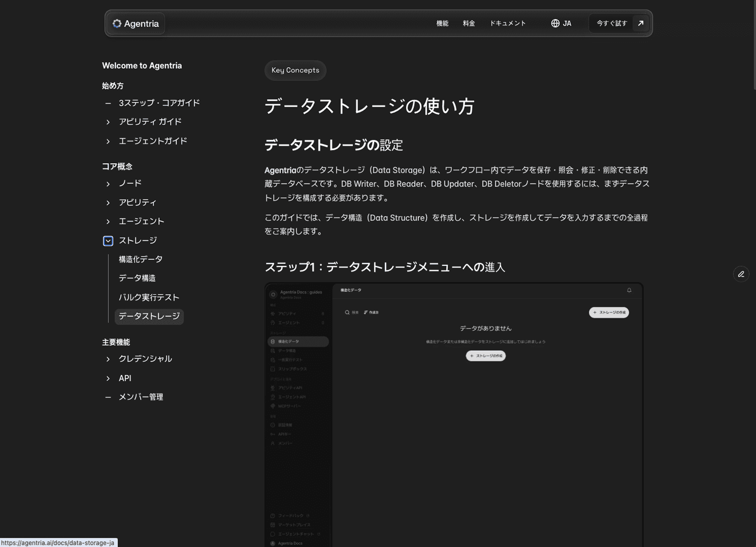Open the バルク実行テスト sidebar page

(149, 298)
